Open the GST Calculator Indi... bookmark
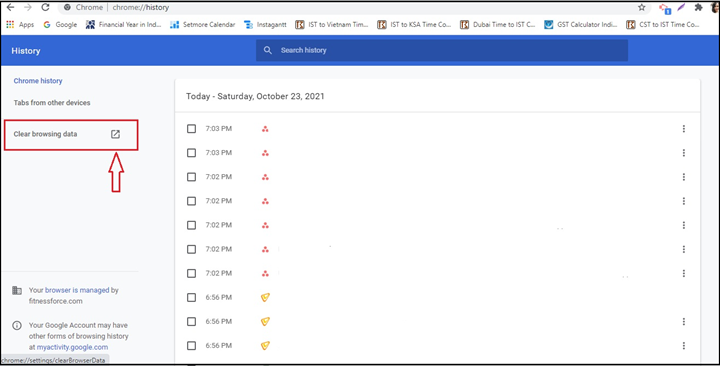The height and width of the screenshot is (366, 720). click(581, 25)
